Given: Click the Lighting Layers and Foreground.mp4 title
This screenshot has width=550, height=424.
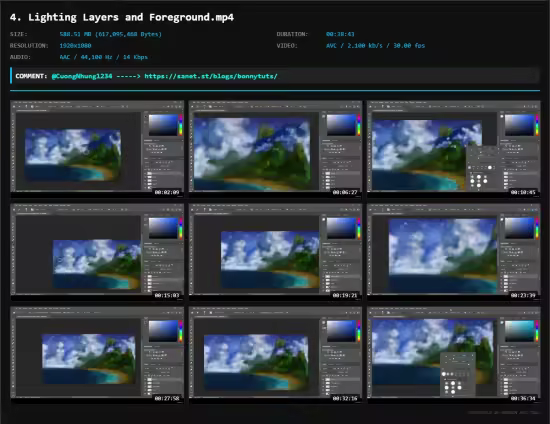Looking at the screenshot, I should tap(122, 17).
